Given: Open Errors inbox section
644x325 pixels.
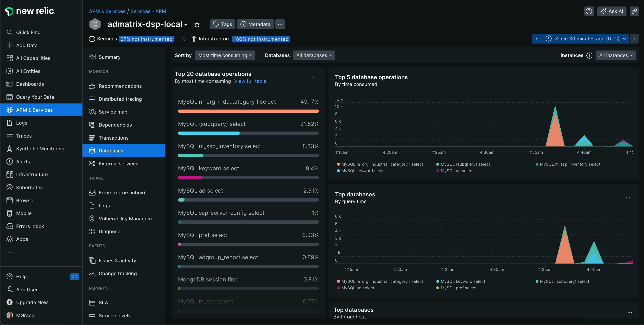Looking at the screenshot, I should tap(30, 226).
